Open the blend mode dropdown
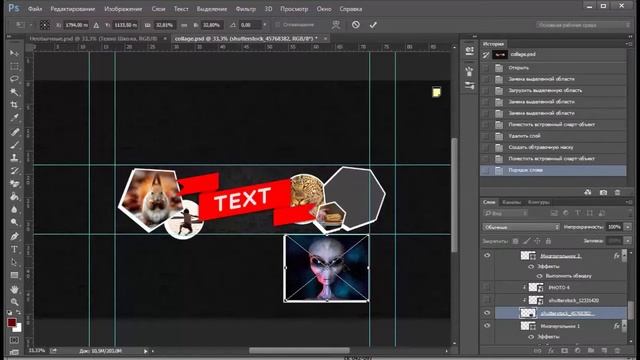 coord(521,227)
